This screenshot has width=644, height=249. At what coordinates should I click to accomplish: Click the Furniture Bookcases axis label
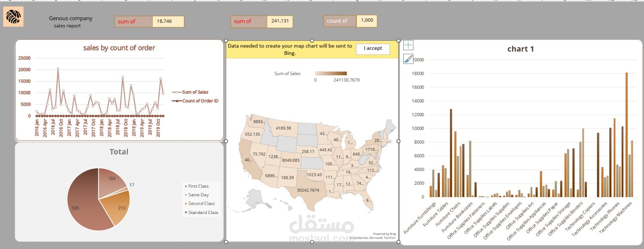457,217
